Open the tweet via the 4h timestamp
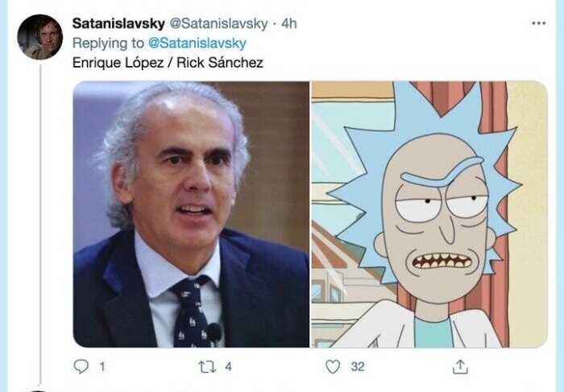This screenshot has height=392, width=564. pos(288,23)
